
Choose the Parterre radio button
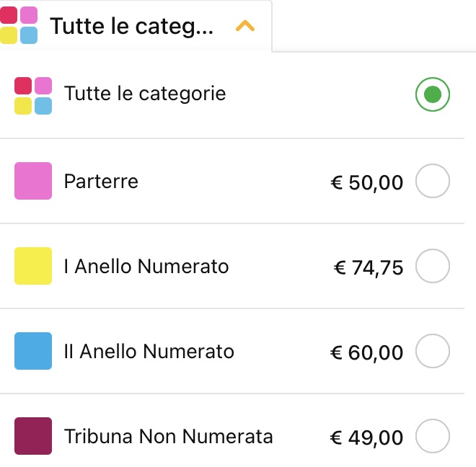[432, 181]
